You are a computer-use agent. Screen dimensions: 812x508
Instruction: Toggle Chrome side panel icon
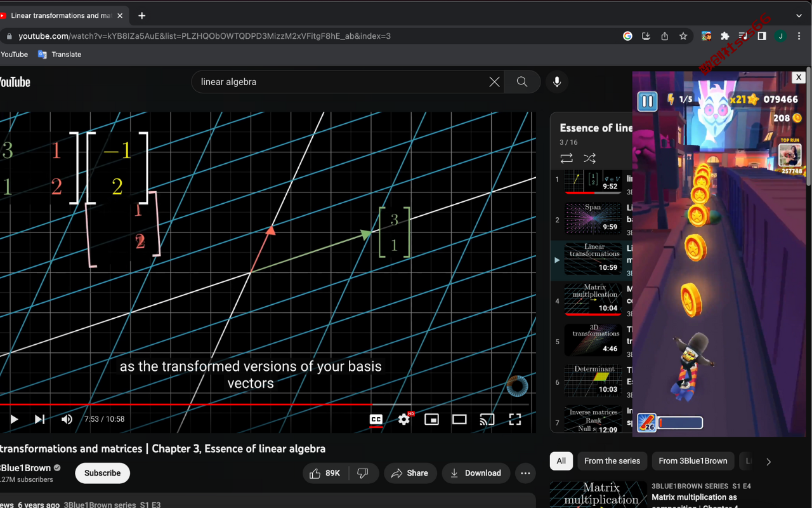(x=762, y=36)
